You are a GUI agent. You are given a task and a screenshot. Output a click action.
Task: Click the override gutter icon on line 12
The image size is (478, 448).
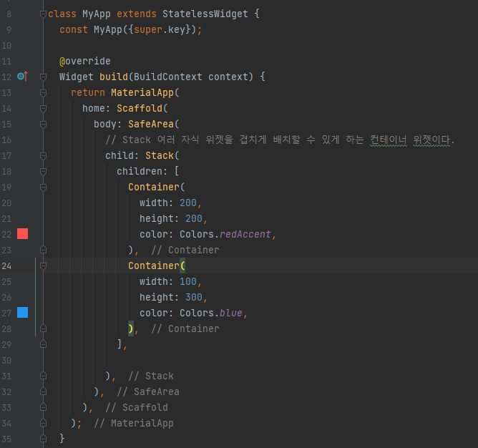point(23,77)
